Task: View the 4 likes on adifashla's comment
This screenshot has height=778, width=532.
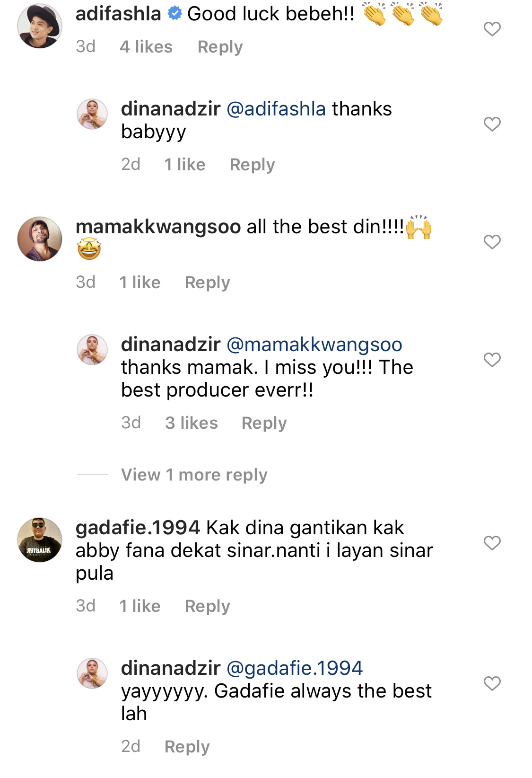Action: pyautogui.click(x=146, y=47)
